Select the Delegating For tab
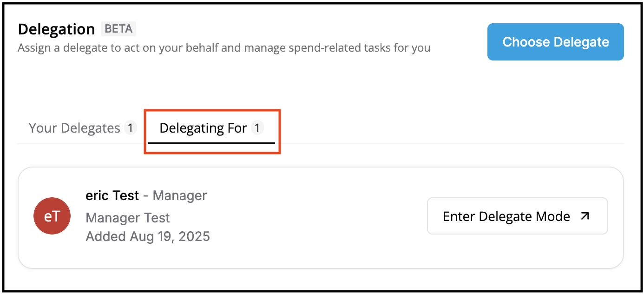 [x=204, y=128]
